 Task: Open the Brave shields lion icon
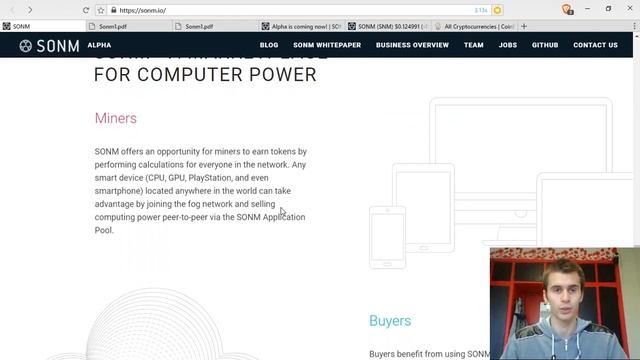coord(567,9)
